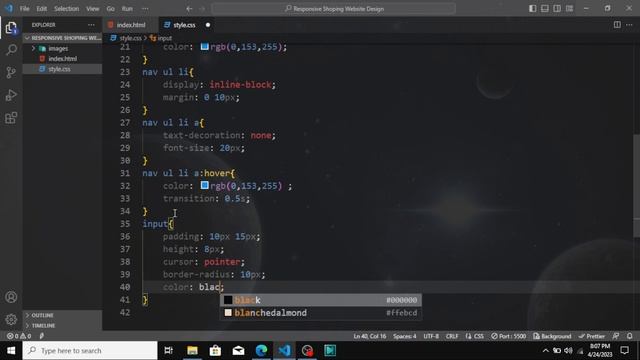Open the Edit menu

pyautogui.click(x=41, y=9)
